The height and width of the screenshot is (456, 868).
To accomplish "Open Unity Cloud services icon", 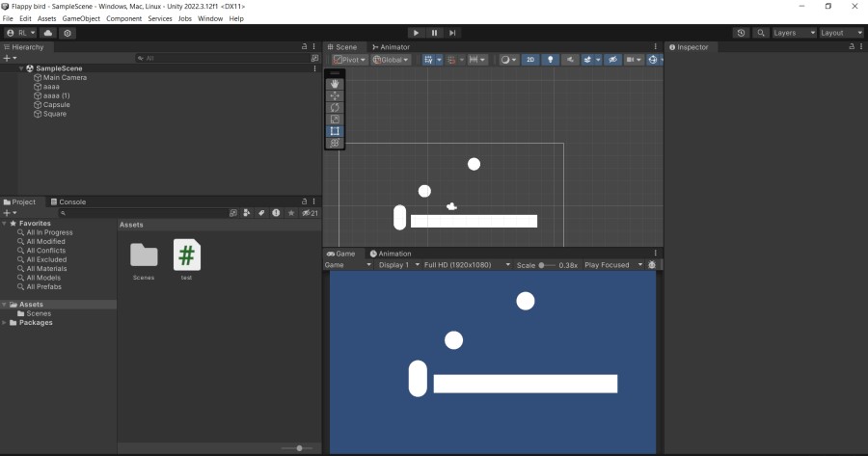I will tap(47, 33).
